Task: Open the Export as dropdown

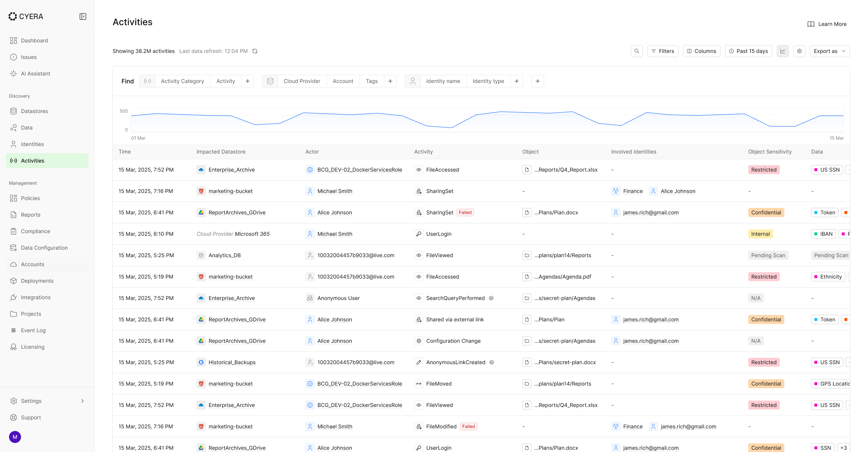Action: pos(829,51)
